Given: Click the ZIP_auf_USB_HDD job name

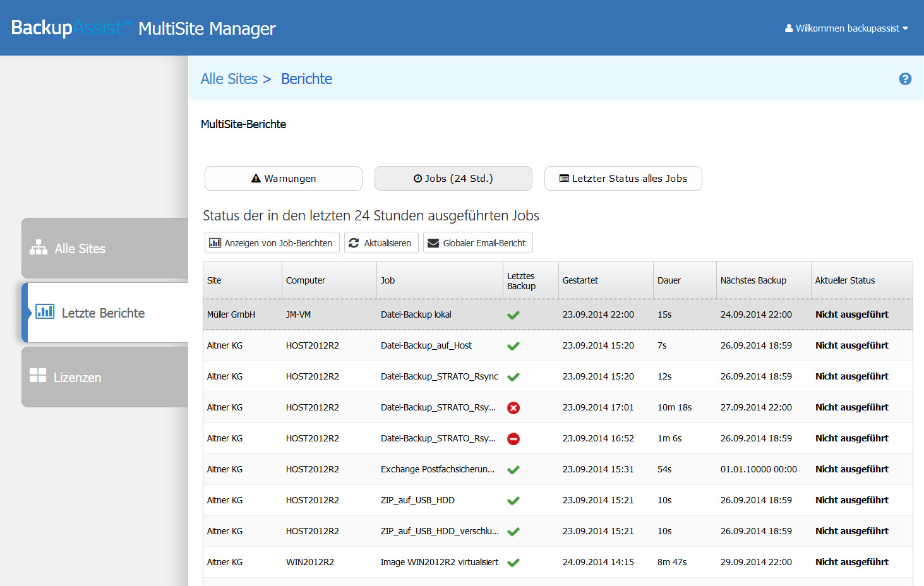Looking at the screenshot, I should [417, 500].
